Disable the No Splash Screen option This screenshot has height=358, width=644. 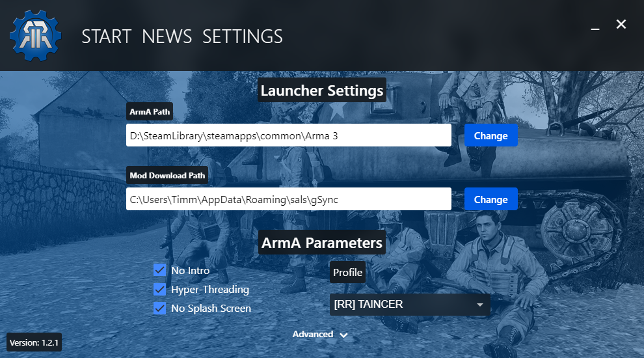tap(160, 308)
